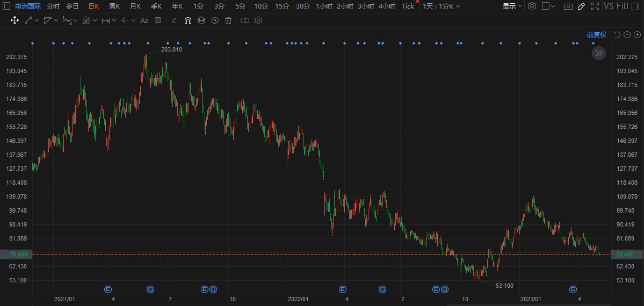644x306 pixels.
Task: Activate the pencil drawing tool icon
Action: tap(581, 6)
